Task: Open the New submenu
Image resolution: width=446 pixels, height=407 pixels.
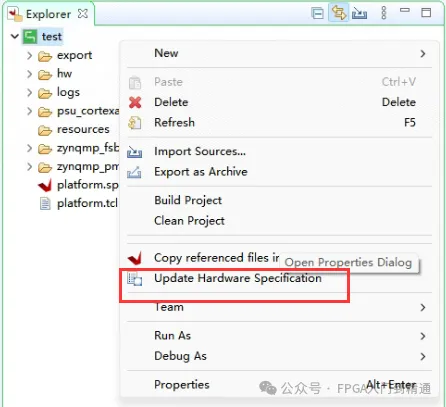Action: coord(279,53)
